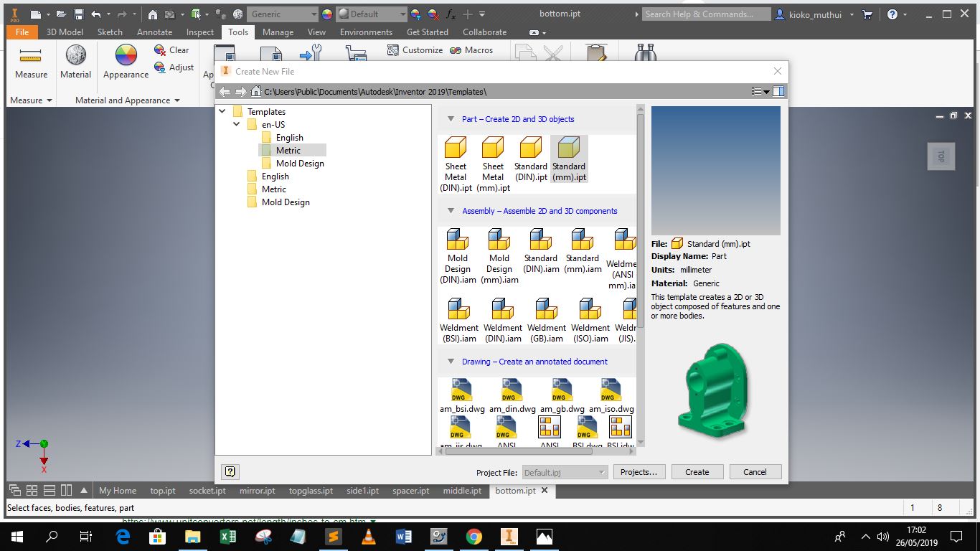Screen dimensions: 980x551
Task: Click the help icon in the dialog
Action: point(230,471)
